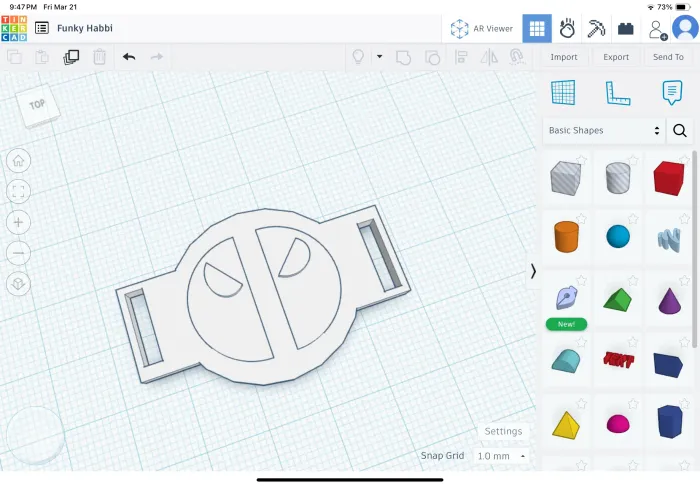
Task: Open the Bricks mode
Action: [626, 28]
